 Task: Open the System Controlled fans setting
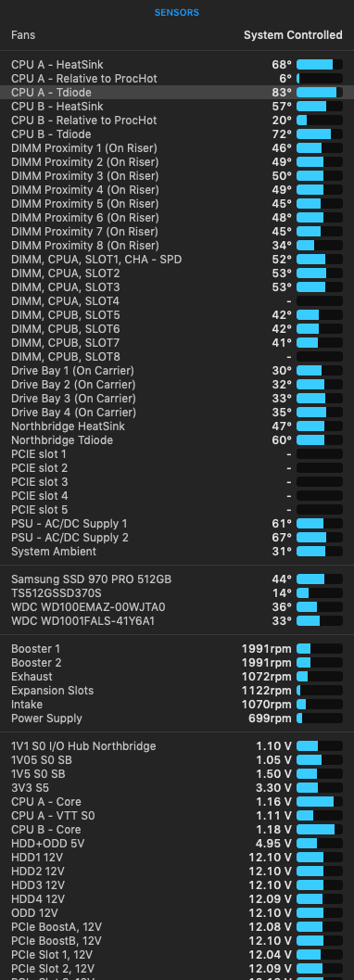[x=293, y=35]
